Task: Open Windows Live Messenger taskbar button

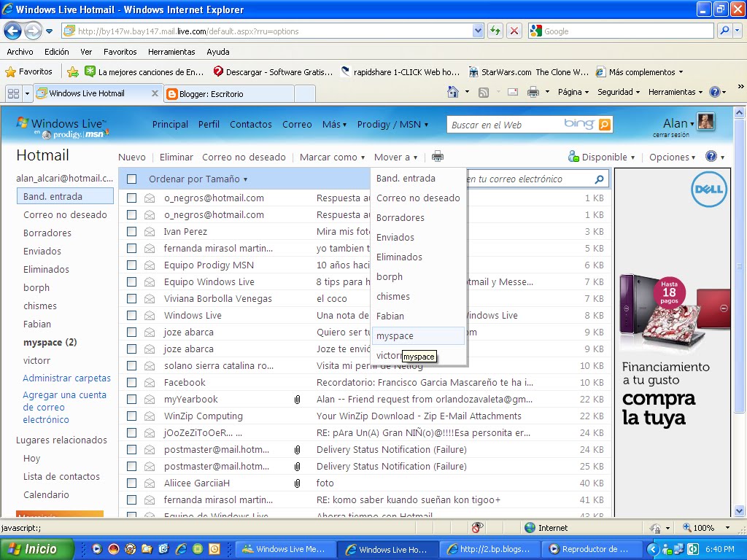Action: 285,549
